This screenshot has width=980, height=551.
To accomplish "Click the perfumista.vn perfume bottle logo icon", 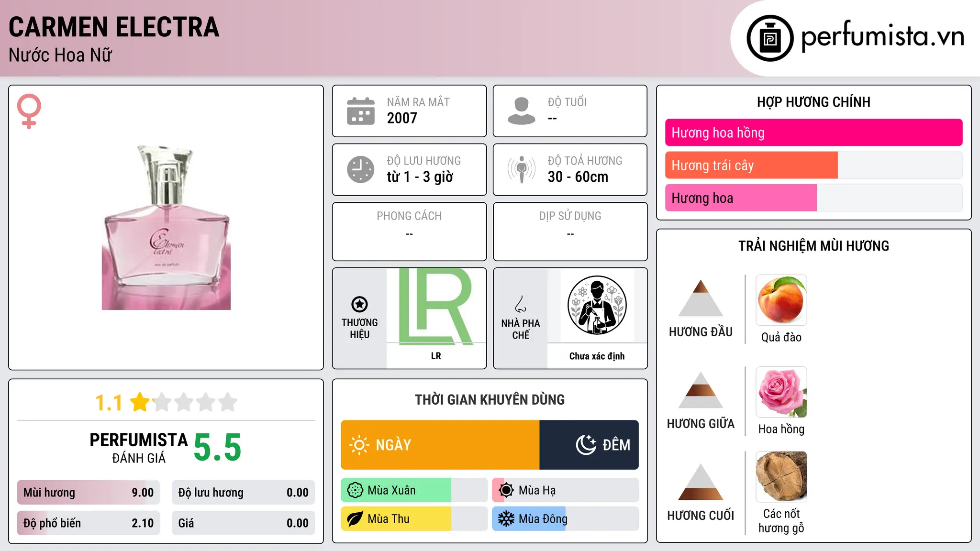I will click(x=770, y=38).
